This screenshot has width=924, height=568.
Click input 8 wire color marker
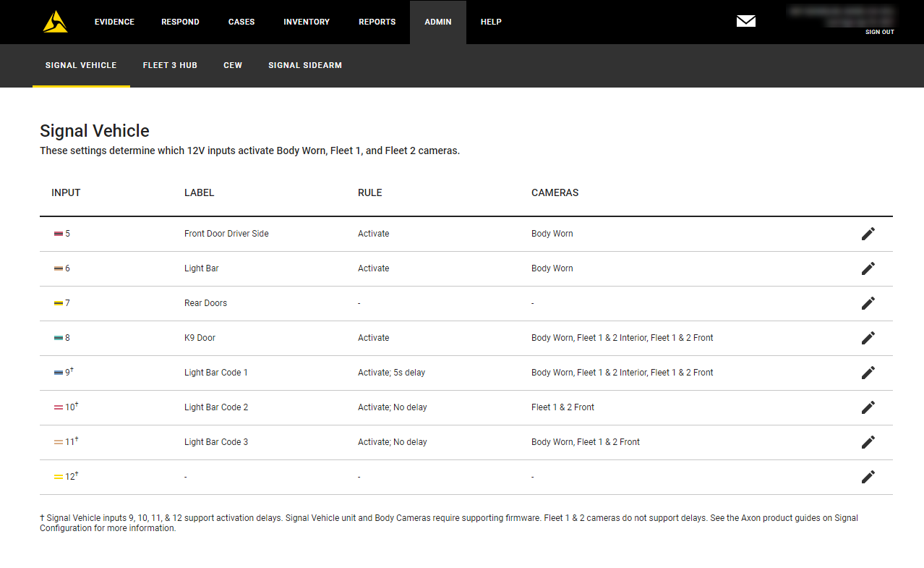[x=59, y=338]
